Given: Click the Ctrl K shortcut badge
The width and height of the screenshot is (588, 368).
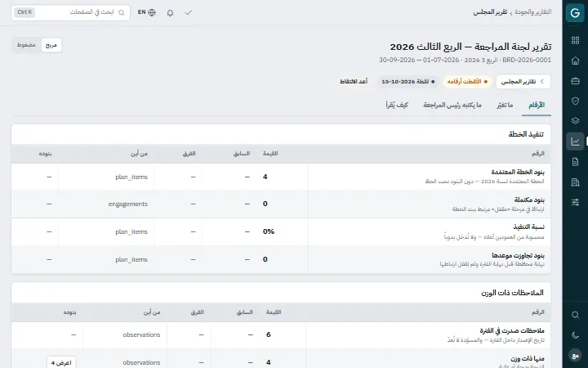Looking at the screenshot, I should pos(24,12).
